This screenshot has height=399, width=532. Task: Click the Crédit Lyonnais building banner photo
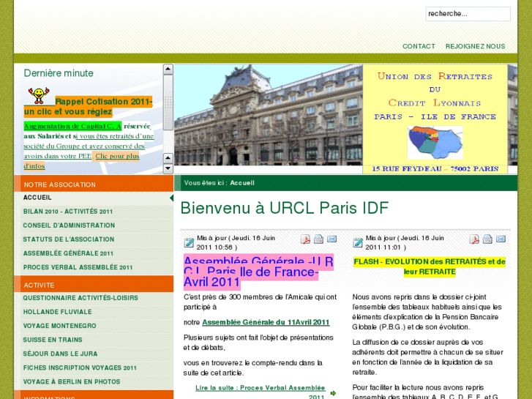coord(269,115)
